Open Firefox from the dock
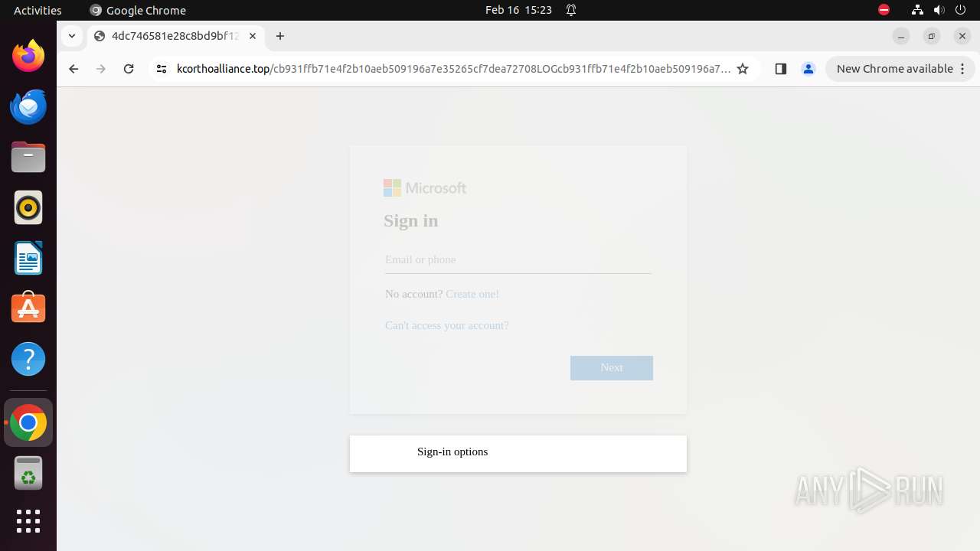 (x=28, y=56)
